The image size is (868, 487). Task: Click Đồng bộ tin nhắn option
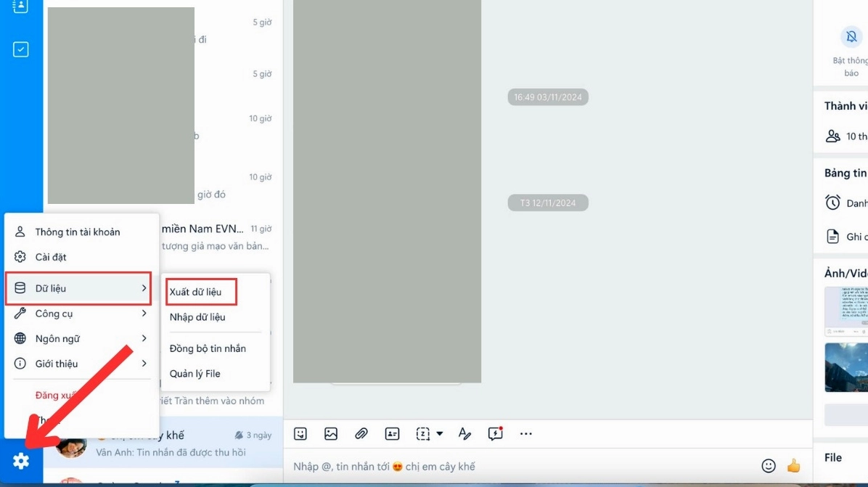208,348
